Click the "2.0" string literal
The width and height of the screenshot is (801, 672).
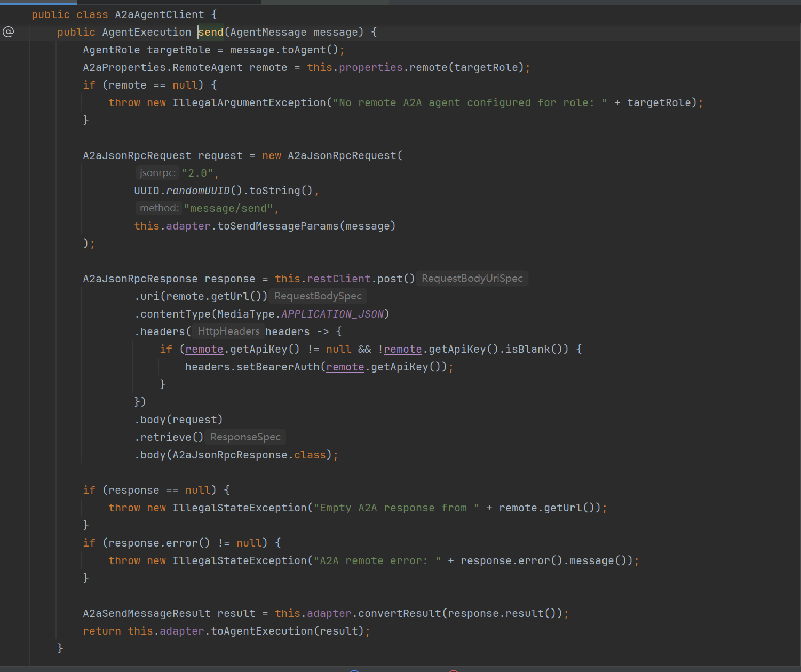[x=197, y=173]
